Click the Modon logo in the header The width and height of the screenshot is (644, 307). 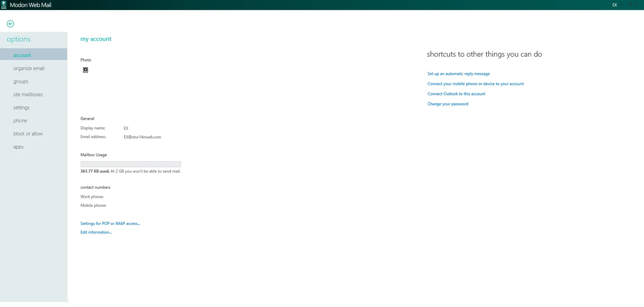click(x=4, y=5)
